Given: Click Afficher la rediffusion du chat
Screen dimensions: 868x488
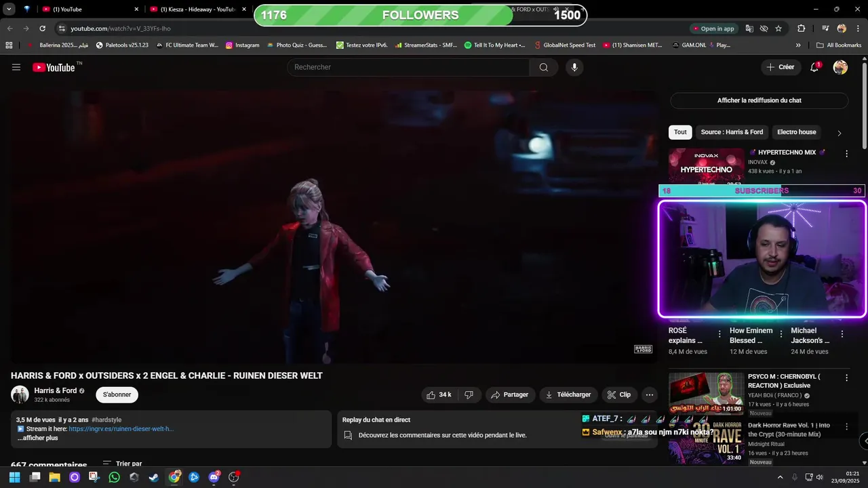Looking at the screenshot, I should tap(759, 100).
